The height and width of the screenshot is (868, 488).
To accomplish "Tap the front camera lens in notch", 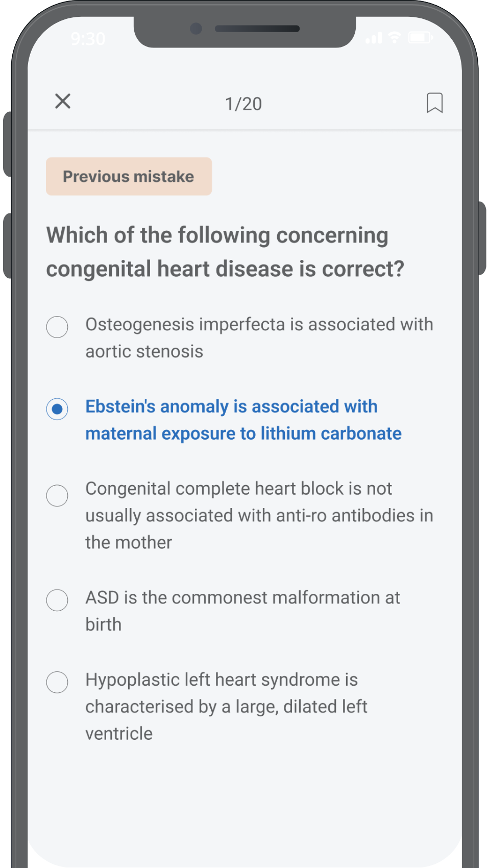I will (x=196, y=29).
